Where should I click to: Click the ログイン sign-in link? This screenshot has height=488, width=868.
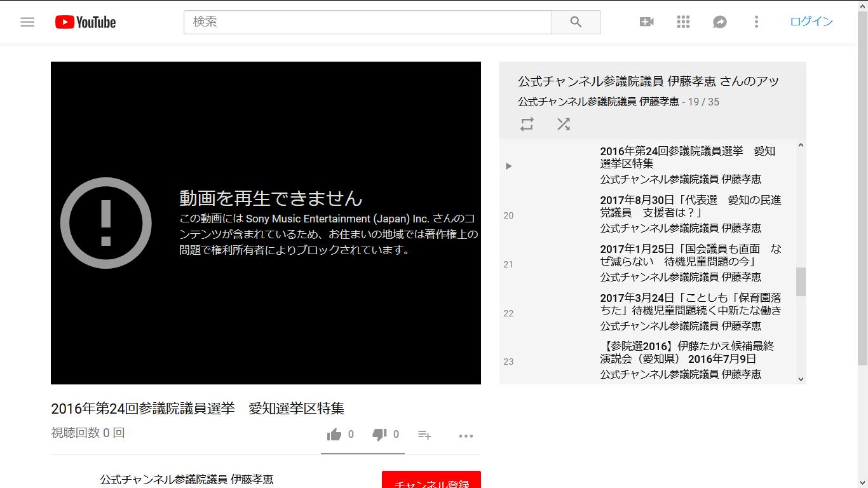click(811, 22)
